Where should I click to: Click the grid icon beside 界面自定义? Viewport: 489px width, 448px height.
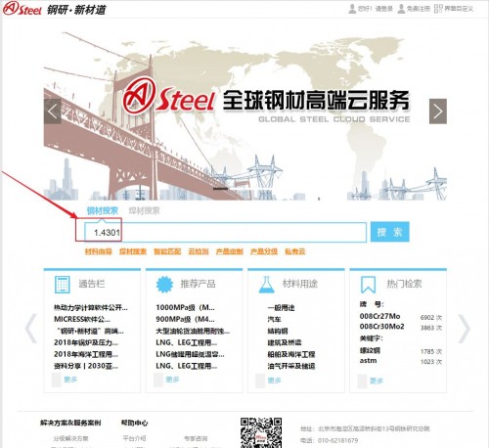(438, 9)
